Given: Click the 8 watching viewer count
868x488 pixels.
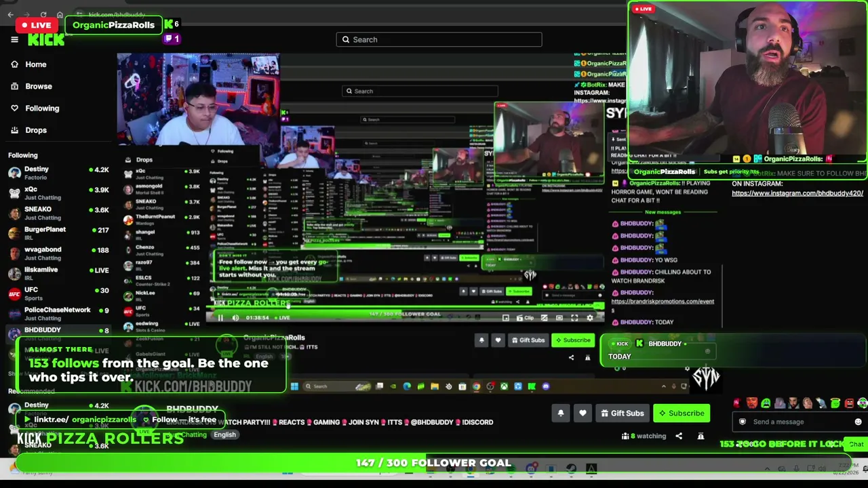Looking at the screenshot, I should (x=644, y=436).
